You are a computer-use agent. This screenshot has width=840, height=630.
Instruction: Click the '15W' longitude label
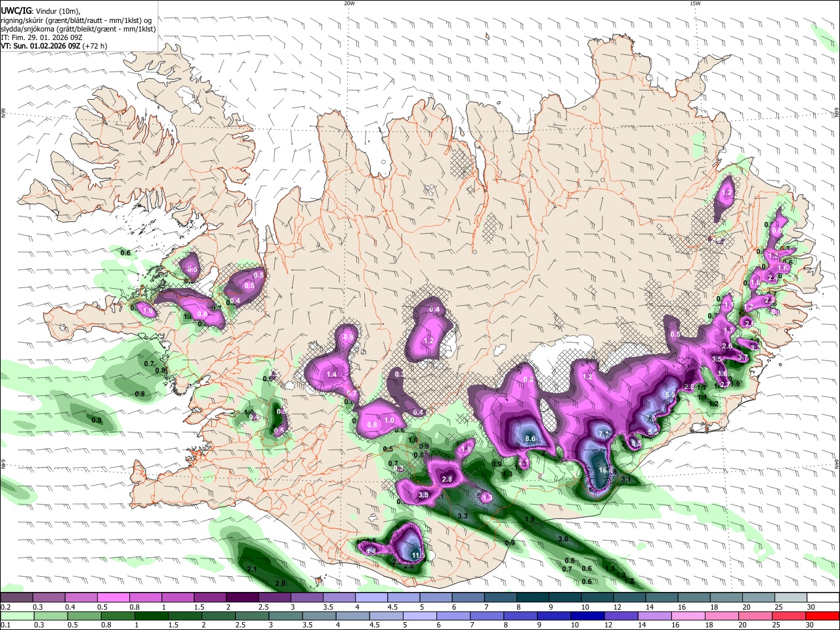pyautogui.click(x=694, y=3)
